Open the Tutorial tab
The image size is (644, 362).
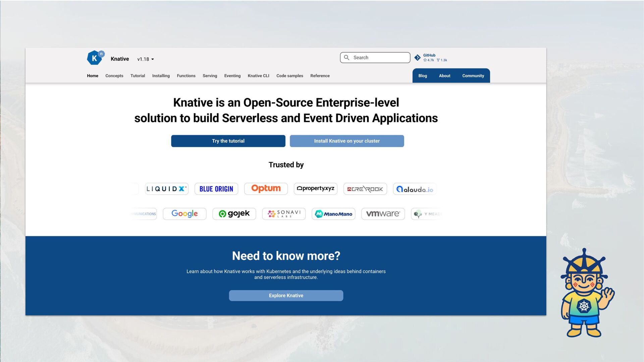click(x=138, y=76)
